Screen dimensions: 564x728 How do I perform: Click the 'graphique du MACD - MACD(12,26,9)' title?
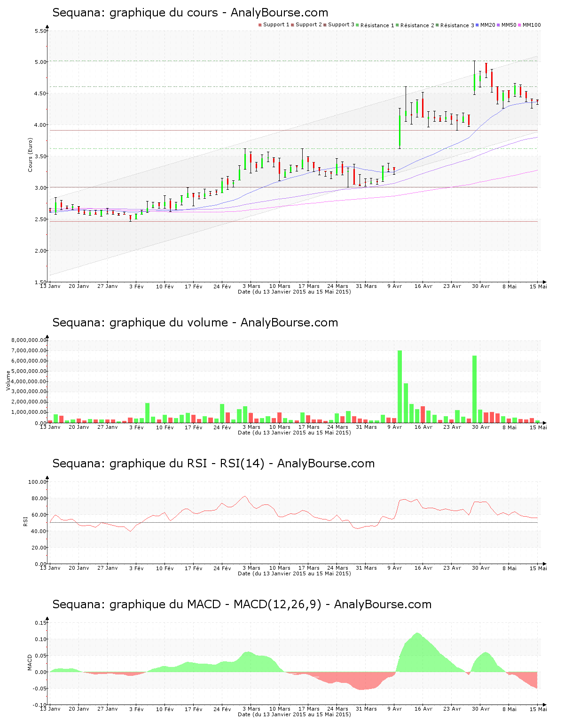[242, 604]
